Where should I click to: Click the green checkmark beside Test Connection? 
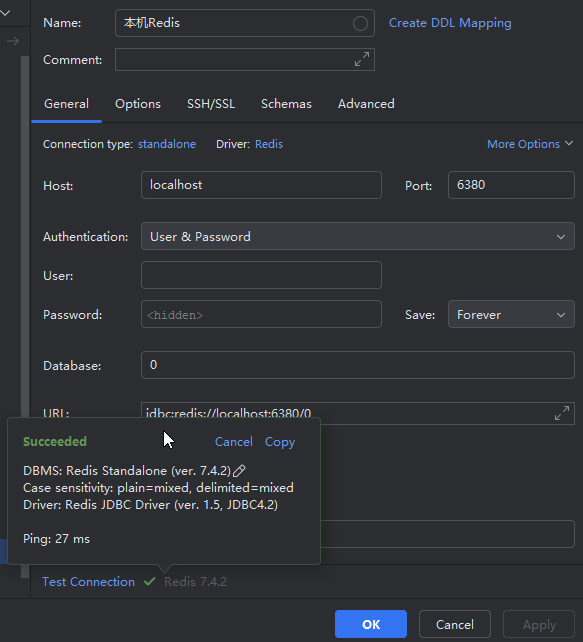pyautogui.click(x=149, y=581)
